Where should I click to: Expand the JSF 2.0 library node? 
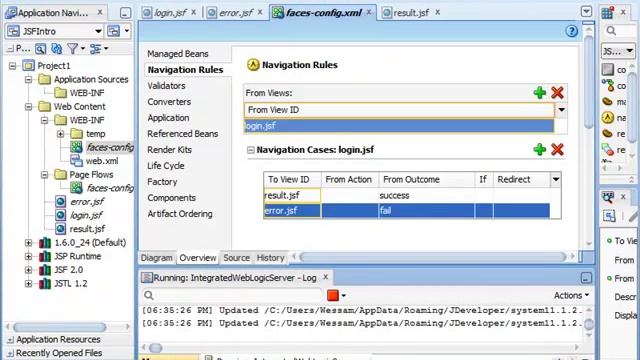(x=28, y=270)
